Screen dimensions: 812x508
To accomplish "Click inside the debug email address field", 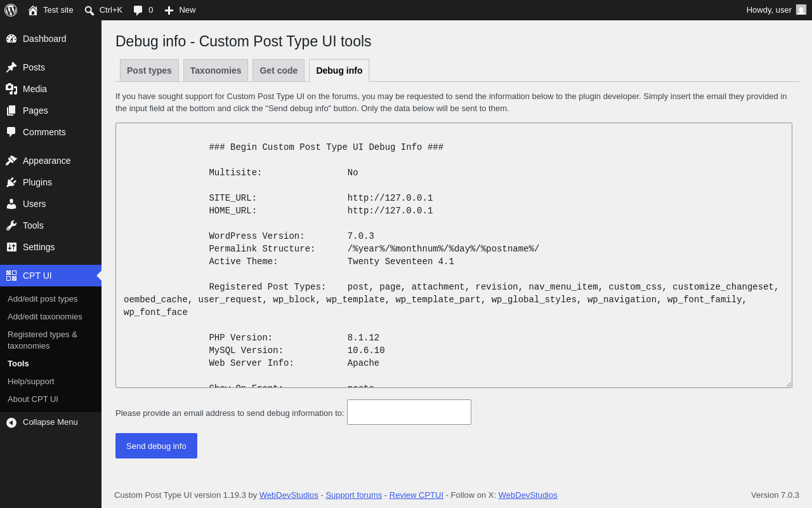I will (x=409, y=412).
